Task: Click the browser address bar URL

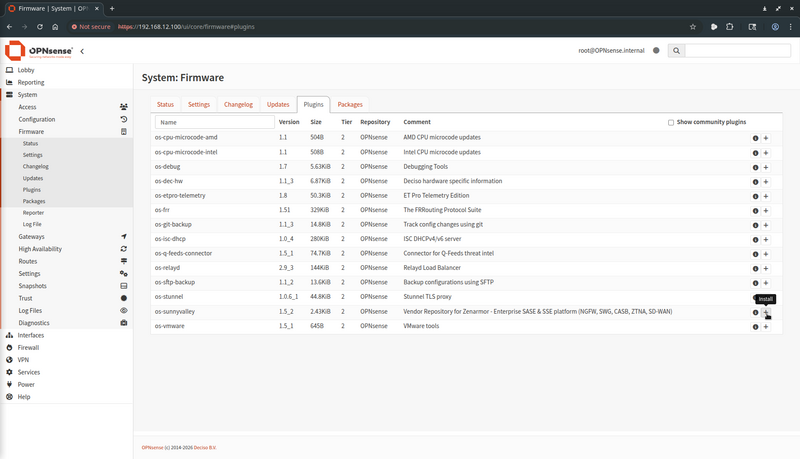Action: tap(186, 27)
